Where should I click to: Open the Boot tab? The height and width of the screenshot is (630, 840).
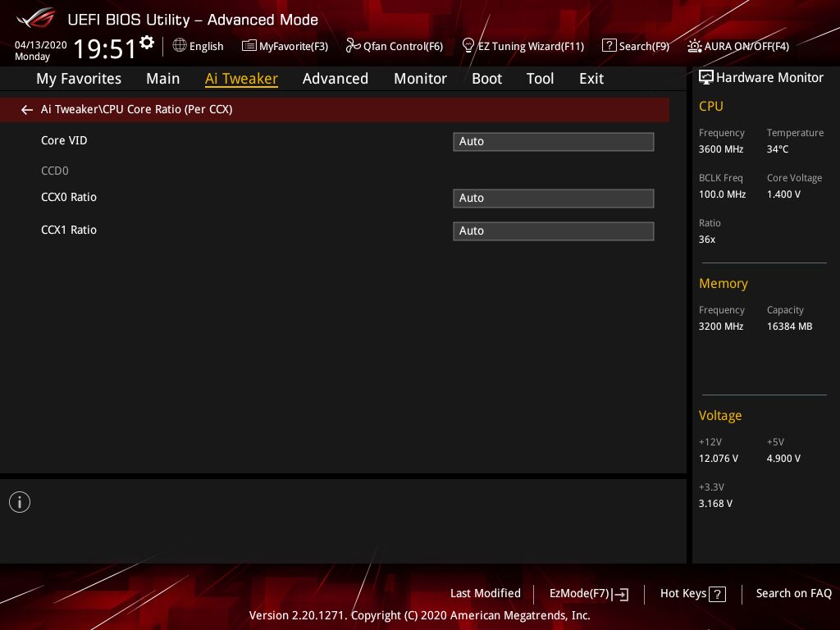486,79
